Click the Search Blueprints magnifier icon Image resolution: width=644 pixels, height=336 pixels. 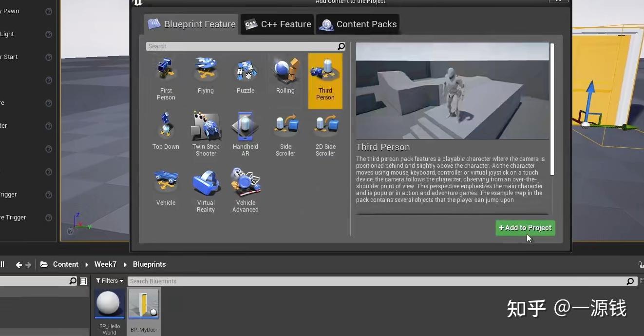(x=630, y=281)
